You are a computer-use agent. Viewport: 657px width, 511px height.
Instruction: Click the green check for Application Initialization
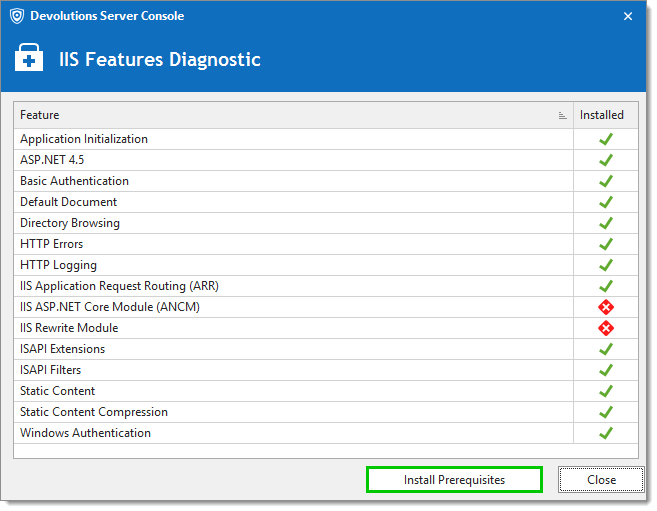pos(606,139)
